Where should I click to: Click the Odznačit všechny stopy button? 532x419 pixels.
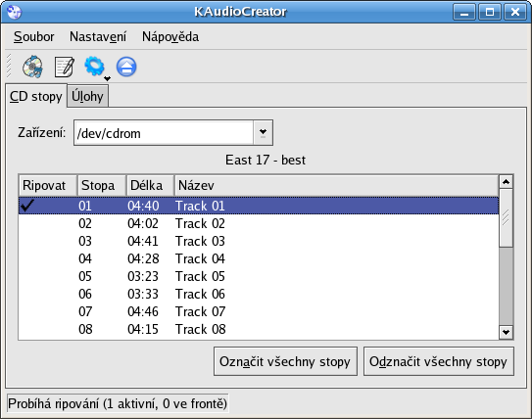coord(439,361)
